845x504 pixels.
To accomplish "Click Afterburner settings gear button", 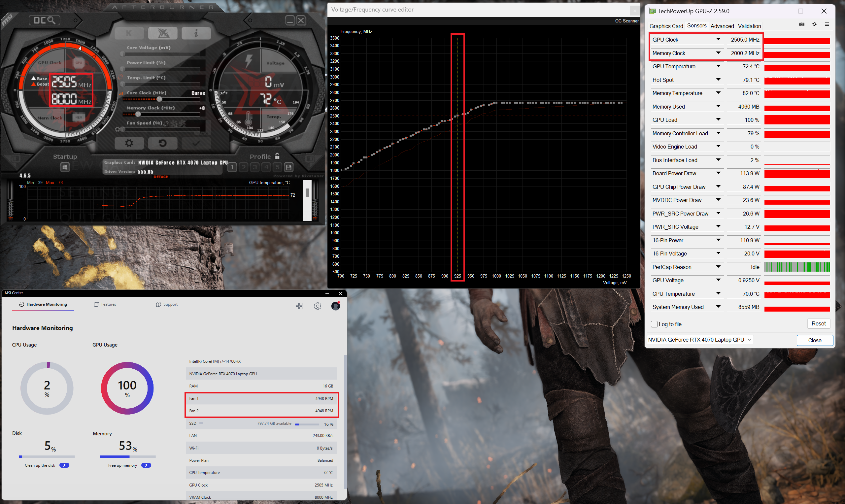I will [x=129, y=143].
